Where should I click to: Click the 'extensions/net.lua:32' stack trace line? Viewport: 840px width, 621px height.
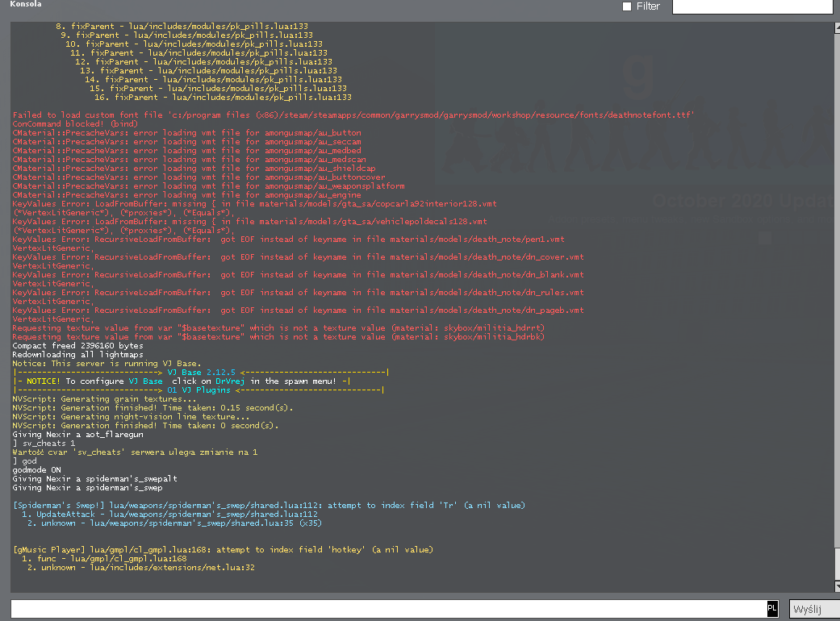141,568
